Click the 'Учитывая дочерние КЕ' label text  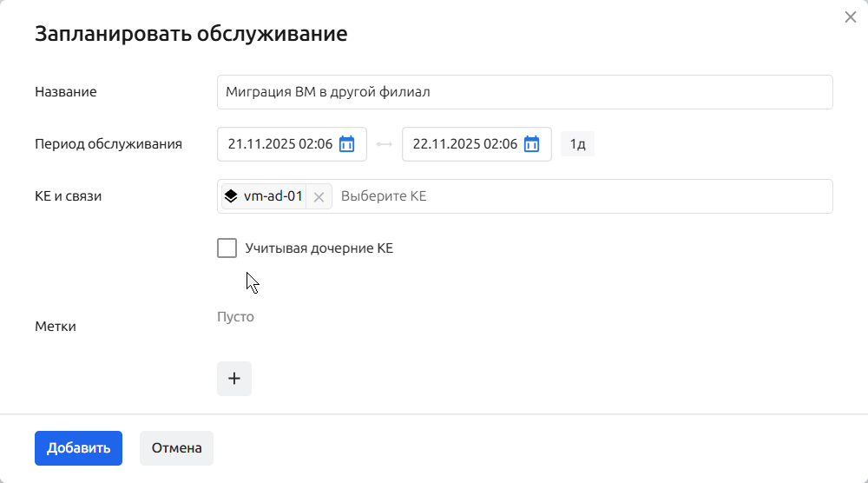tap(319, 248)
